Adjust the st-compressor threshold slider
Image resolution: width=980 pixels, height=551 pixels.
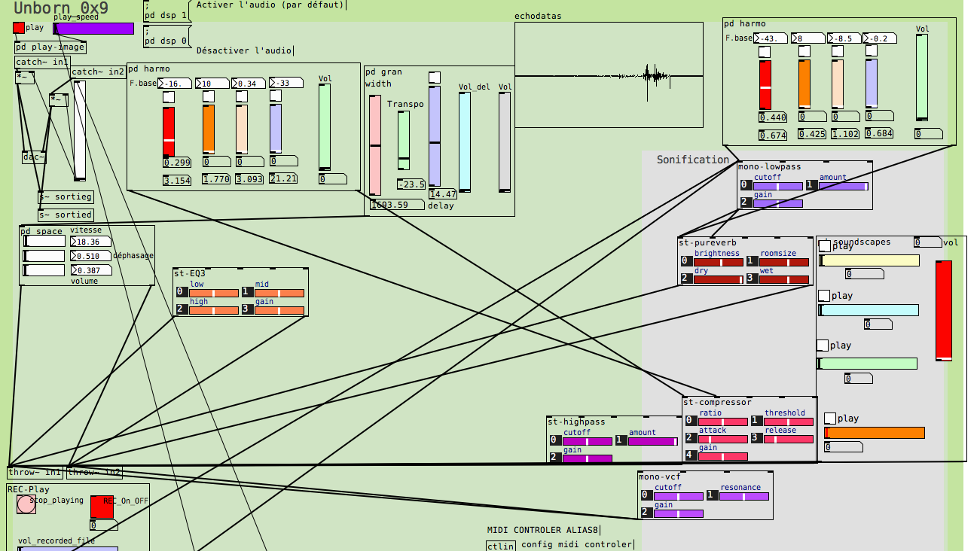point(789,422)
